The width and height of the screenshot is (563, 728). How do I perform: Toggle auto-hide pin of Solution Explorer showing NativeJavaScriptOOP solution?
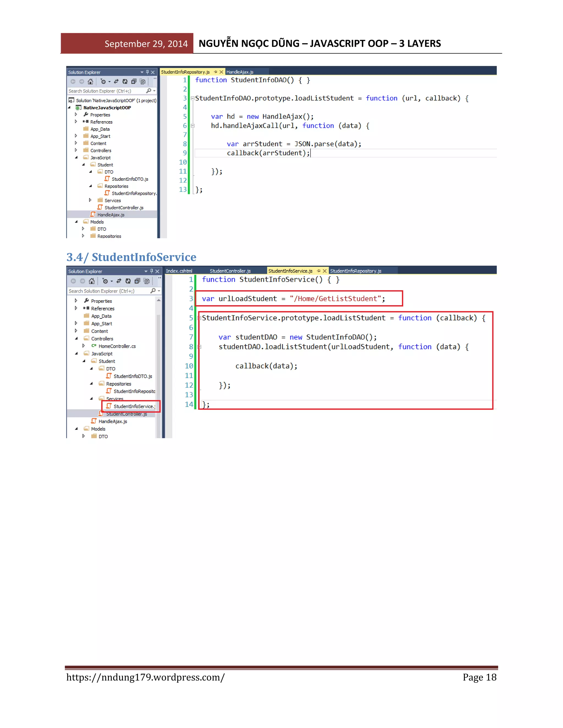click(x=147, y=72)
